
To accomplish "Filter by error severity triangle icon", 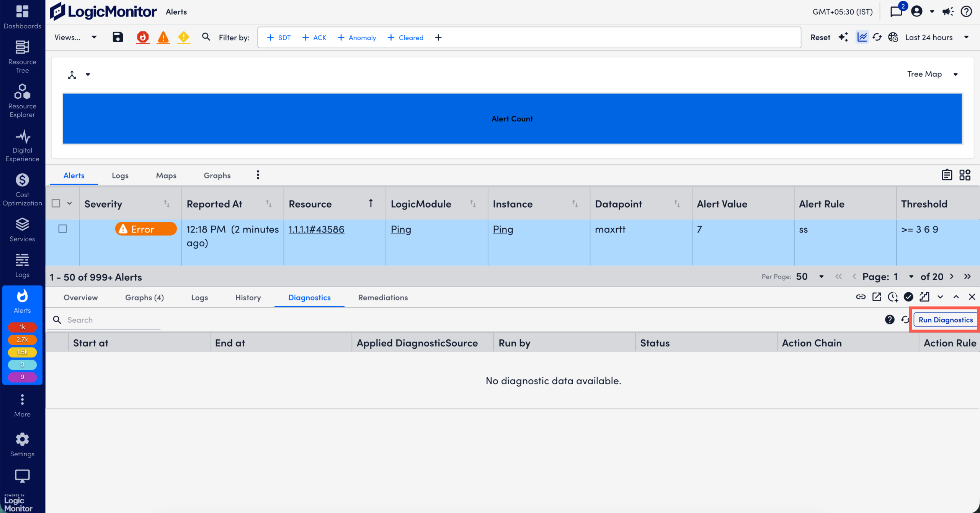I will [163, 37].
